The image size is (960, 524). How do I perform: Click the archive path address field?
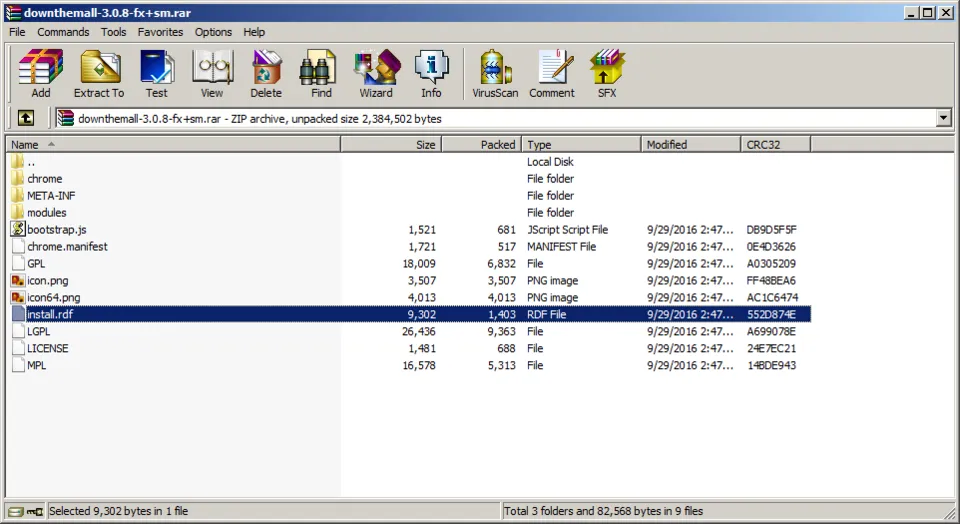click(x=496, y=118)
